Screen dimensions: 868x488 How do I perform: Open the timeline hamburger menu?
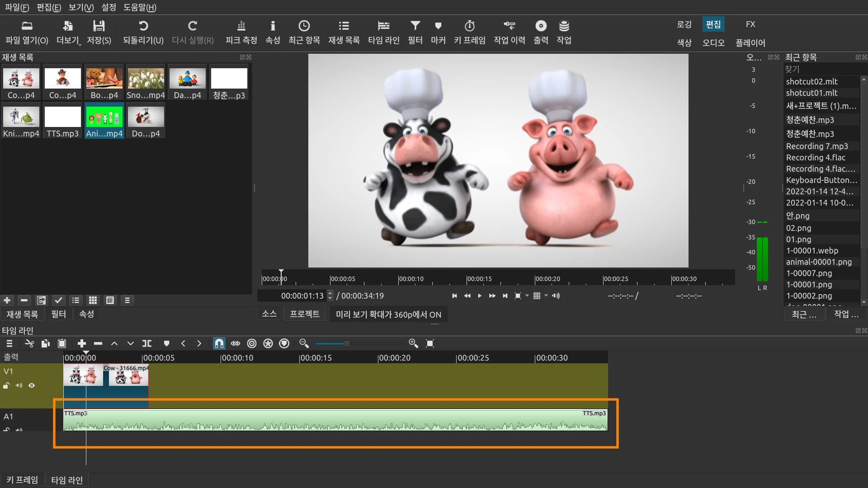pyautogui.click(x=9, y=343)
